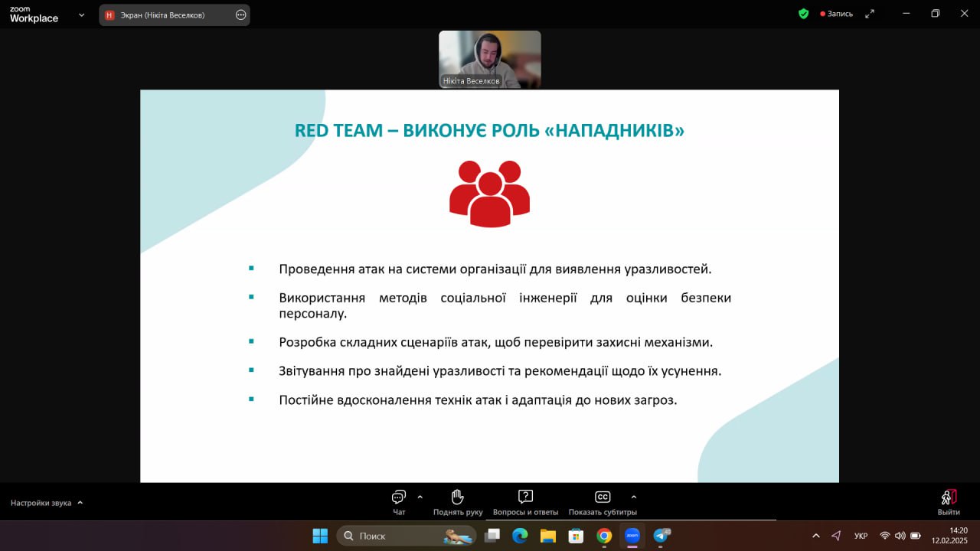The image size is (980, 551).
Task: Expand the chevron next to Chat
Action: pos(420,497)
